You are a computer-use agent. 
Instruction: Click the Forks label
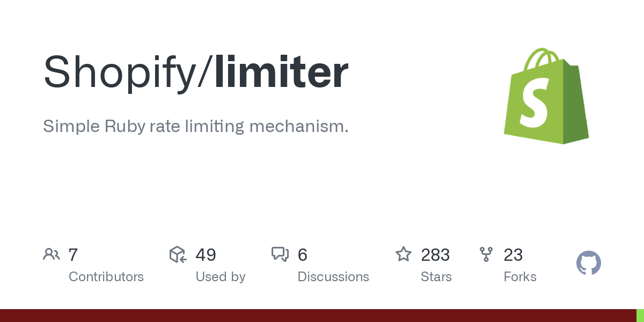[x=520, y=277]
